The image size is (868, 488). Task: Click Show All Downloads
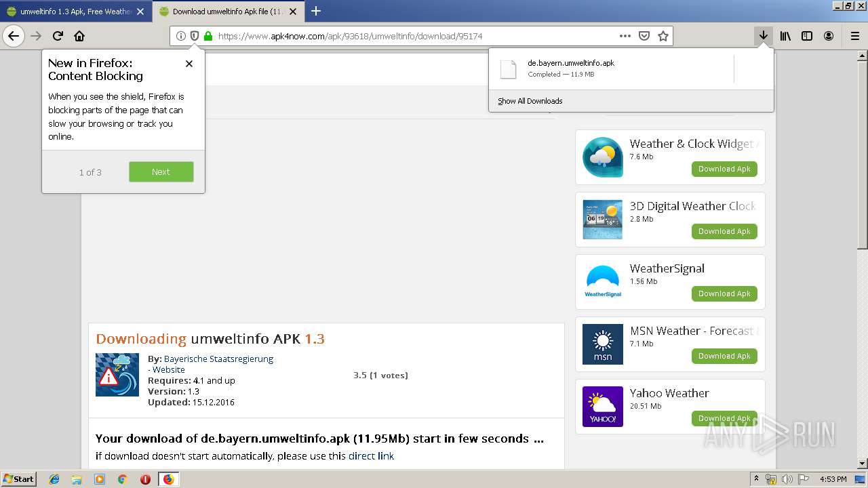(x=530, y=101)
